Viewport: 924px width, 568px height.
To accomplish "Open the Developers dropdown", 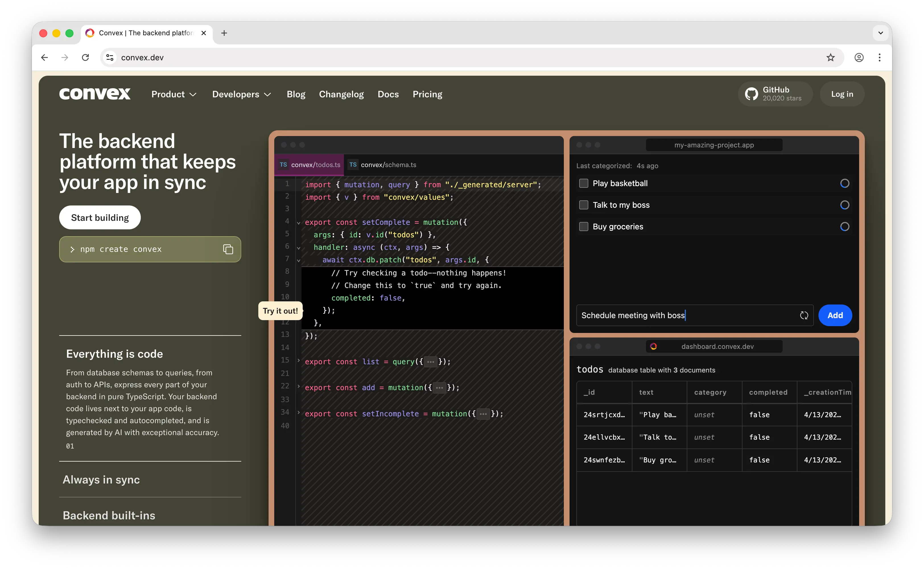I will [242, 94].
